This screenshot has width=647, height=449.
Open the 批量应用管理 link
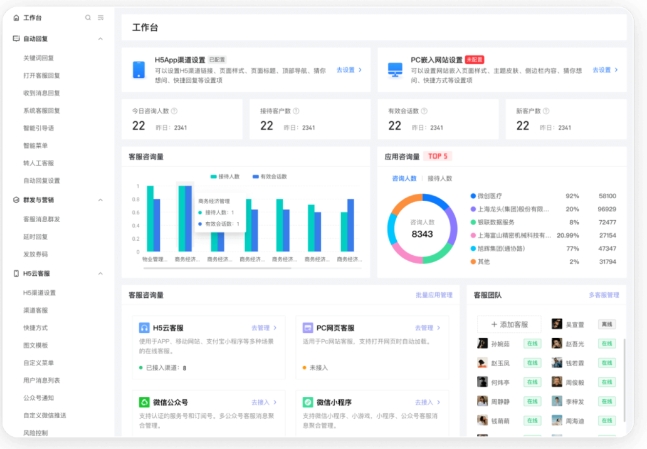434,296
